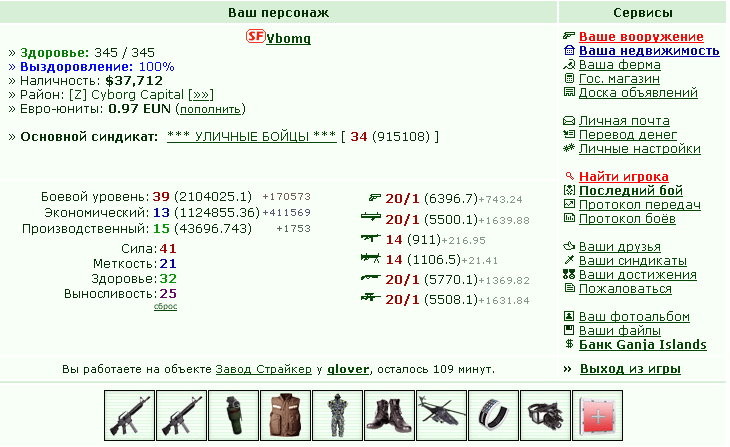Select the brown armor vest item slot
The image size is (730, 447).
(286, 415)
